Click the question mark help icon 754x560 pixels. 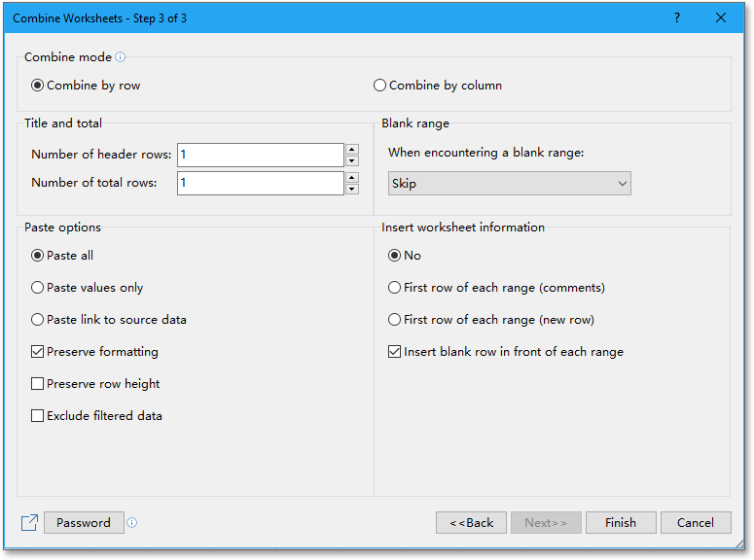click(677, 17)
